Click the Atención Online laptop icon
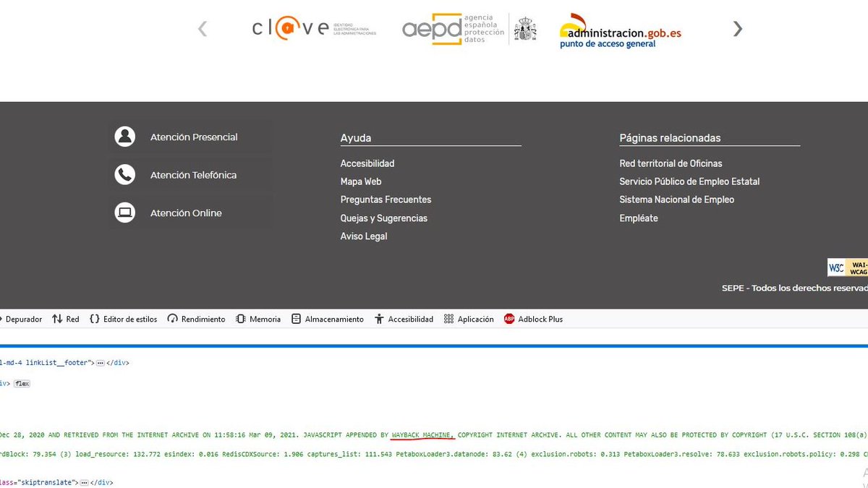The width and height of the screenshot is (868, 488). pyautogui.click(x=125, y=213)
